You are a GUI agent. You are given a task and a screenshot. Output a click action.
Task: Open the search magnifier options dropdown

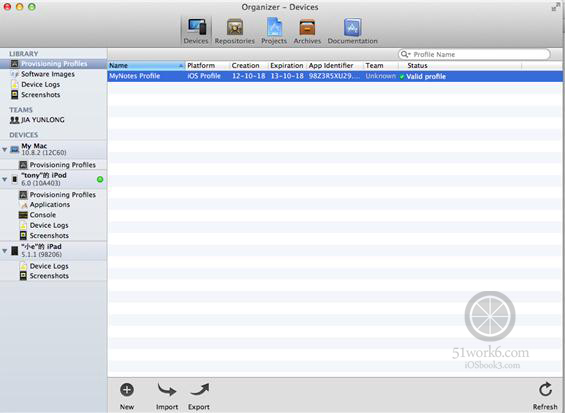coord(405,54)
